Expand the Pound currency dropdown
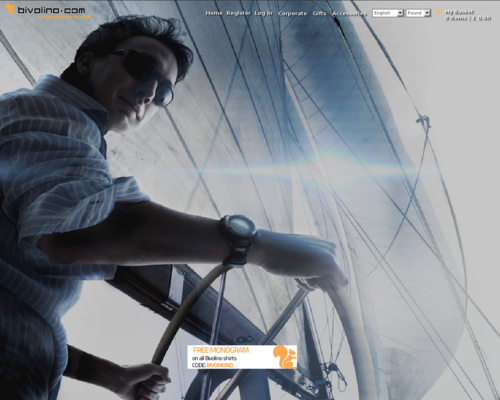Viewport: 500px width, 400px height. [418, 13]
